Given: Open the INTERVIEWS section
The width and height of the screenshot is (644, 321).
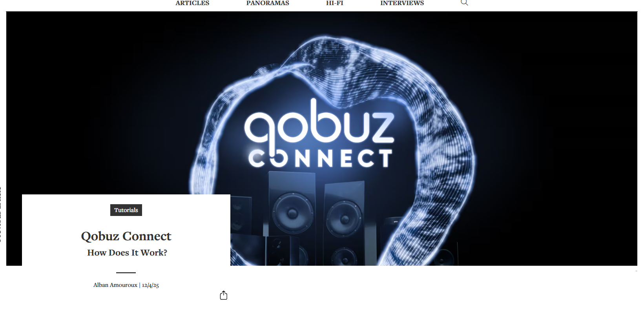Looking at the screenshot, I should coord(402,3).
